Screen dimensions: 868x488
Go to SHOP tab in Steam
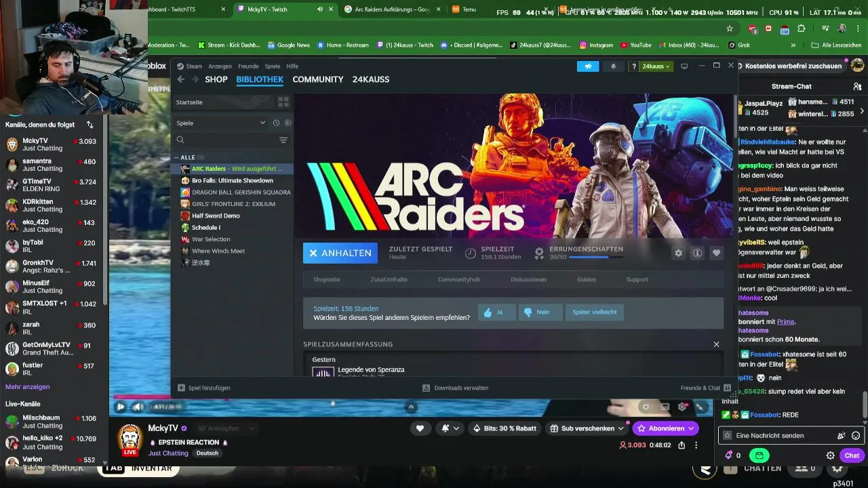click(x=216, y=79)
